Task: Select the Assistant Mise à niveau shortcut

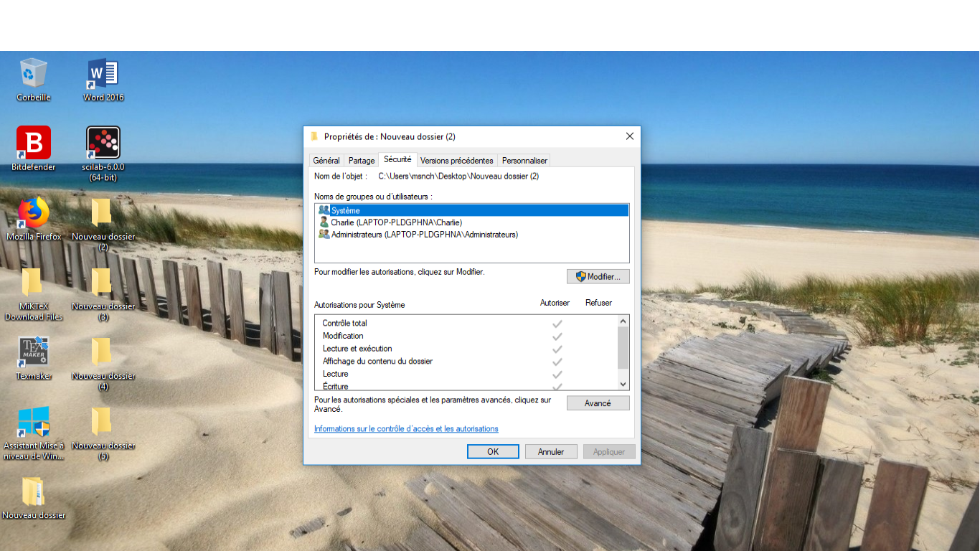Action: coord(33,433)
